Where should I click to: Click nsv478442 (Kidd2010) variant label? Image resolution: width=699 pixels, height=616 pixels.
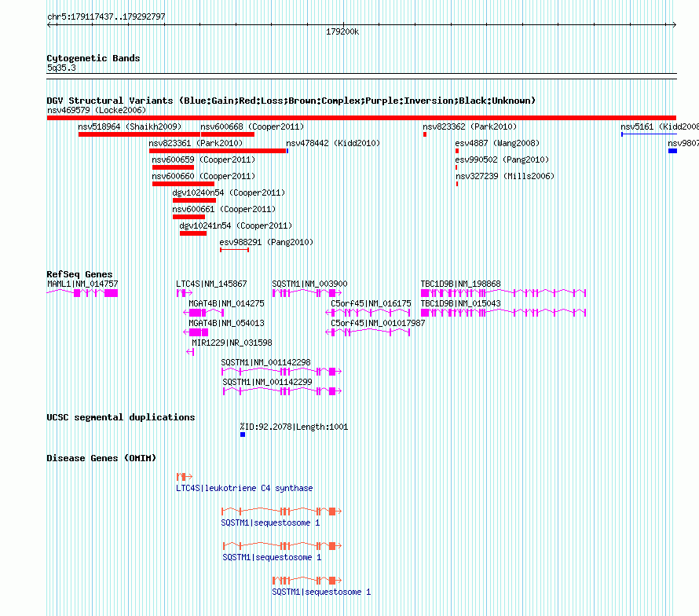(x=333, y=143)
